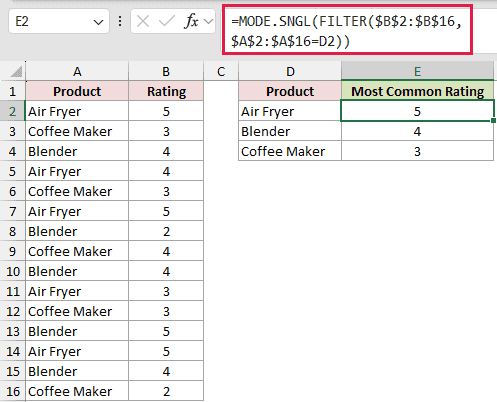This screenshot has width=497, height=402.
Task: Select row 15 header
Action: pos(13,371)
